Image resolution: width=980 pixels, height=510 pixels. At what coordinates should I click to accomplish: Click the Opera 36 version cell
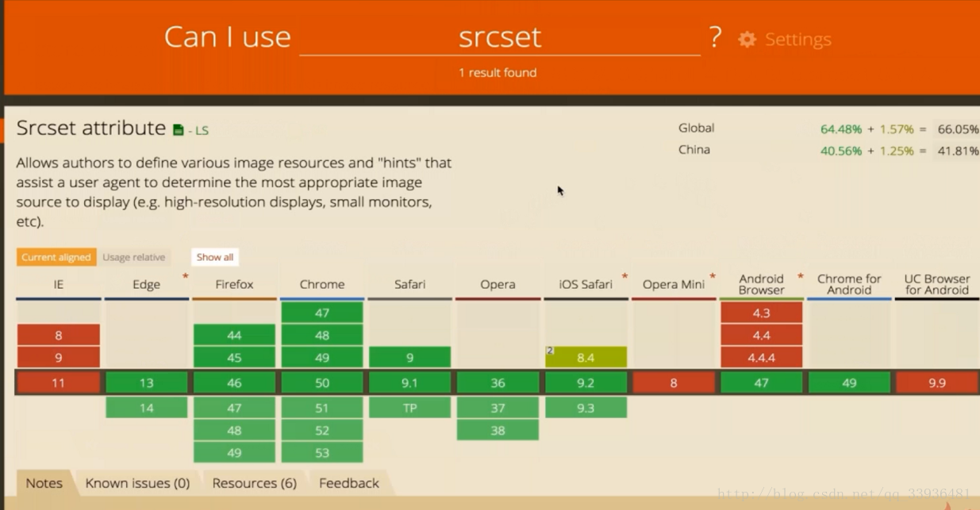(498, 382)
